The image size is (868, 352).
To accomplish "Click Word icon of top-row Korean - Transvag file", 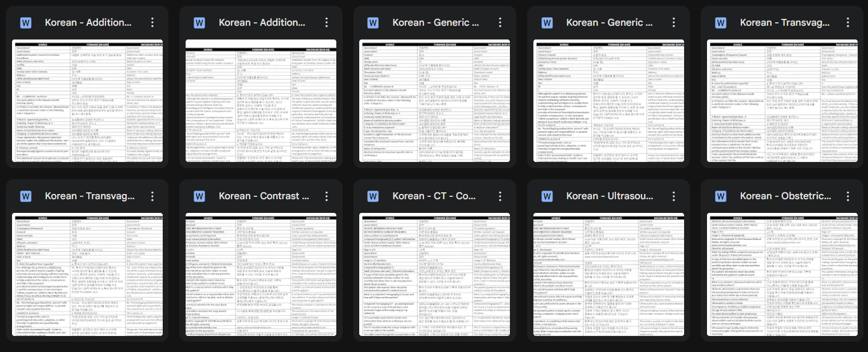I will tap(720, 23).
